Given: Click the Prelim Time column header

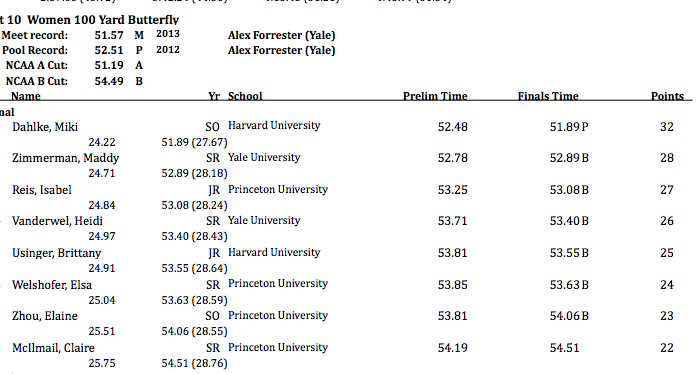Looking at the screenshot, I should click(x=435, y=96).
